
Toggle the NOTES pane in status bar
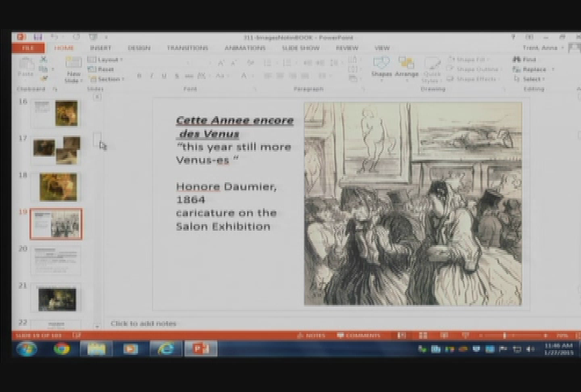pos(311,336)
